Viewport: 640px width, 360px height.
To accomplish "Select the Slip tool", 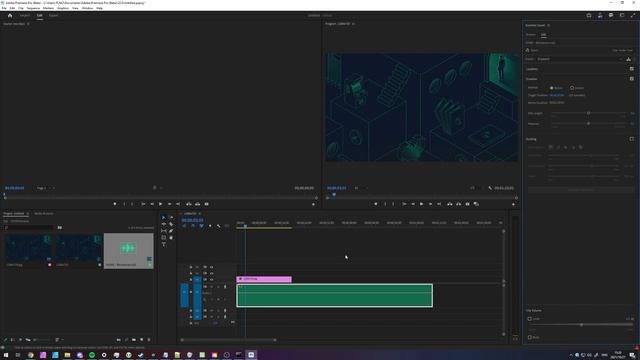I will (164, 231).
